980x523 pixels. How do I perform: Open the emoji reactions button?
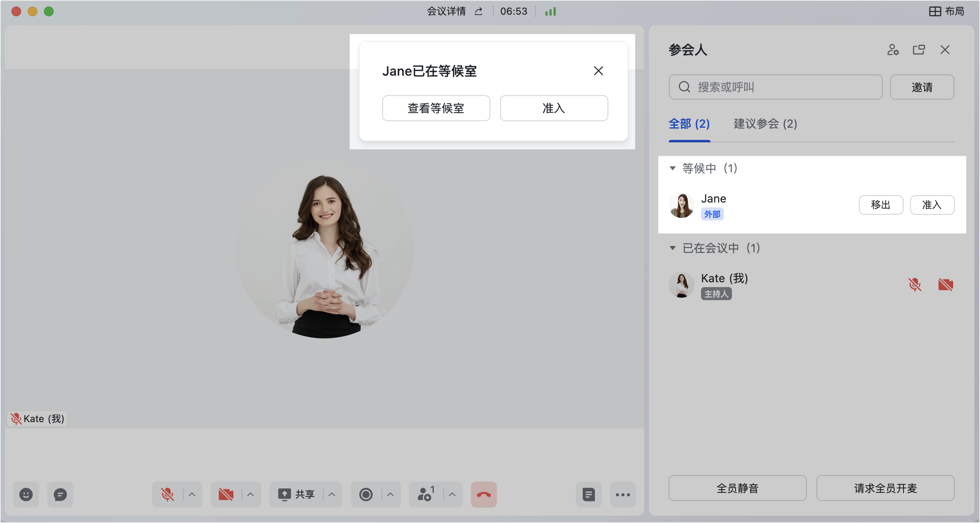(x=26, y=495)
